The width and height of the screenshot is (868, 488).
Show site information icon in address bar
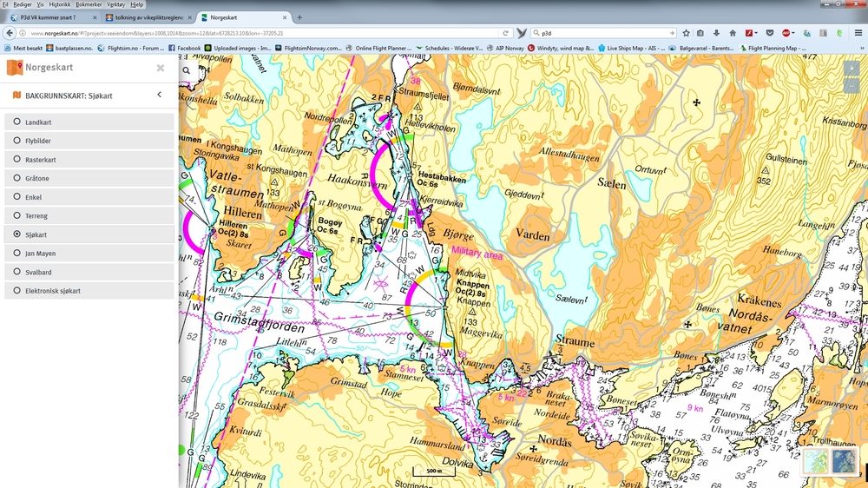(x=23, y=33)
